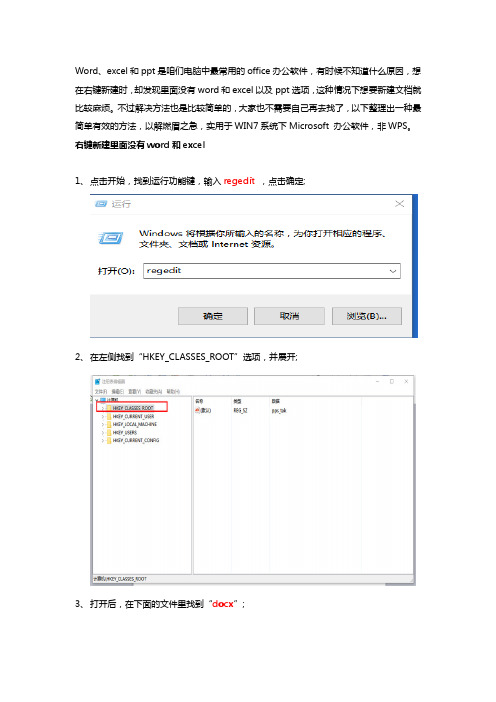This screenshot has height=702, width=496.
Task: Click the large Run program icon
Action: pyautogui.click(x=111, y=238)
